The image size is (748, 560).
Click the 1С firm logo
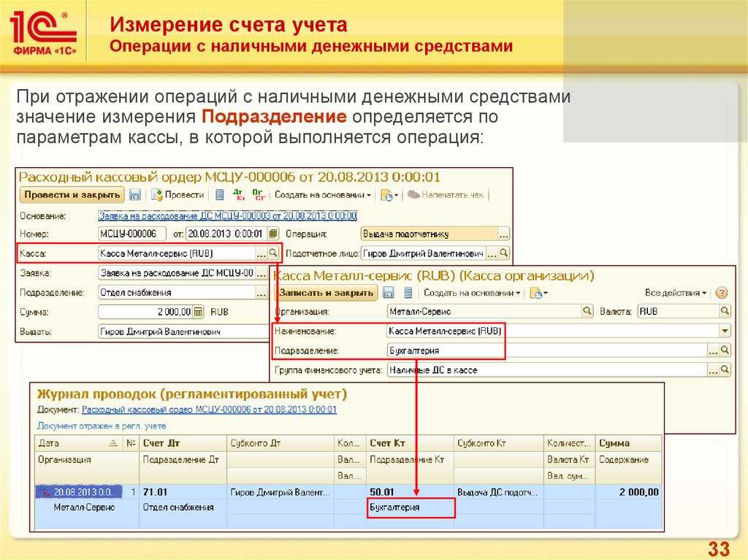43,32
